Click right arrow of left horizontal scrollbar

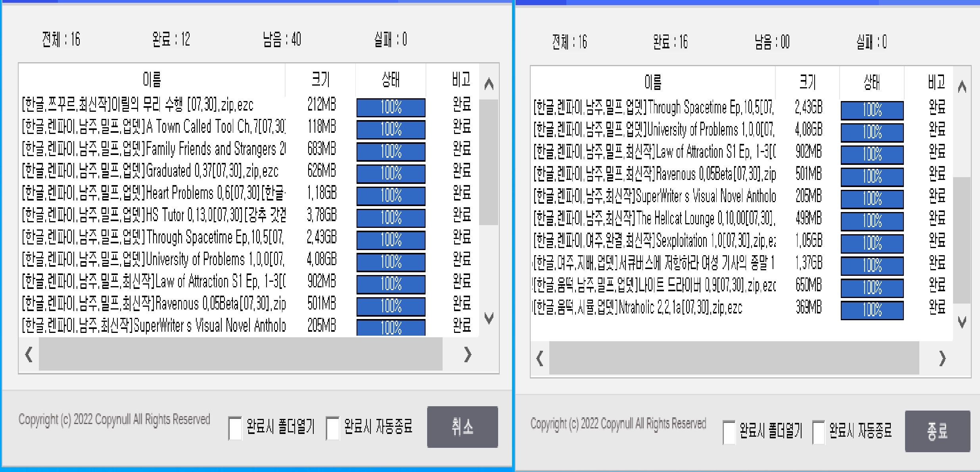click(x=468, y=354)
